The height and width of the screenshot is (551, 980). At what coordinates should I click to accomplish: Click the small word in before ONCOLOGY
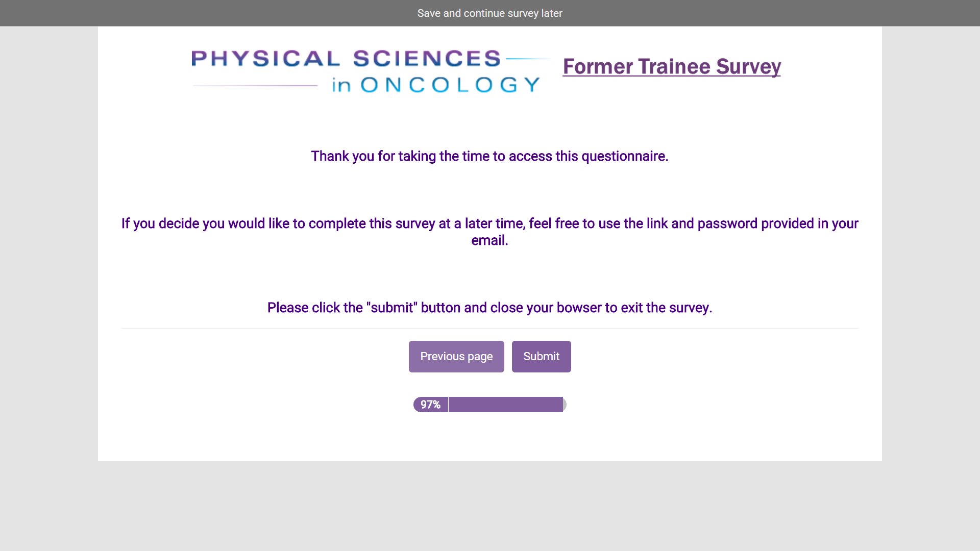pos(341,85)
